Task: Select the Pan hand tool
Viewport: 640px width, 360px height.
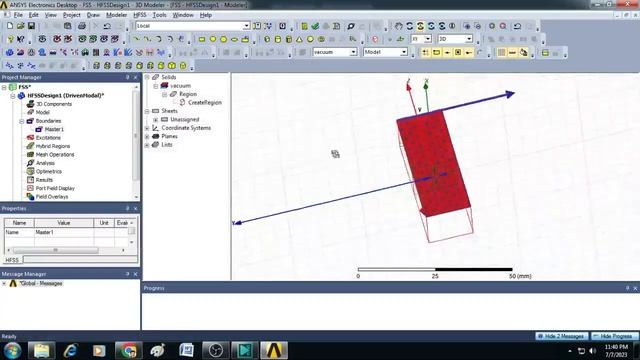Action: pyautogui.click(x=398, y=26)
